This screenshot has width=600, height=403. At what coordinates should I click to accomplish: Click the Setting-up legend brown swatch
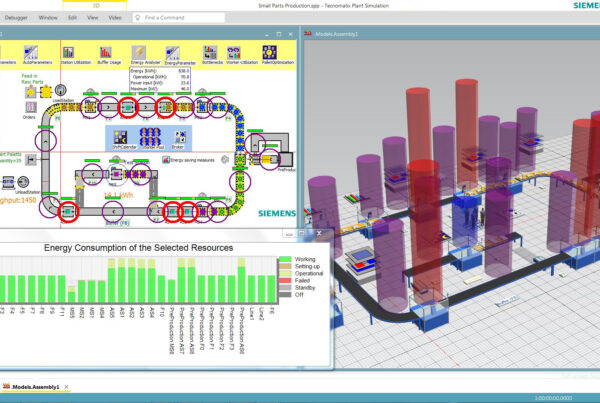285,266
